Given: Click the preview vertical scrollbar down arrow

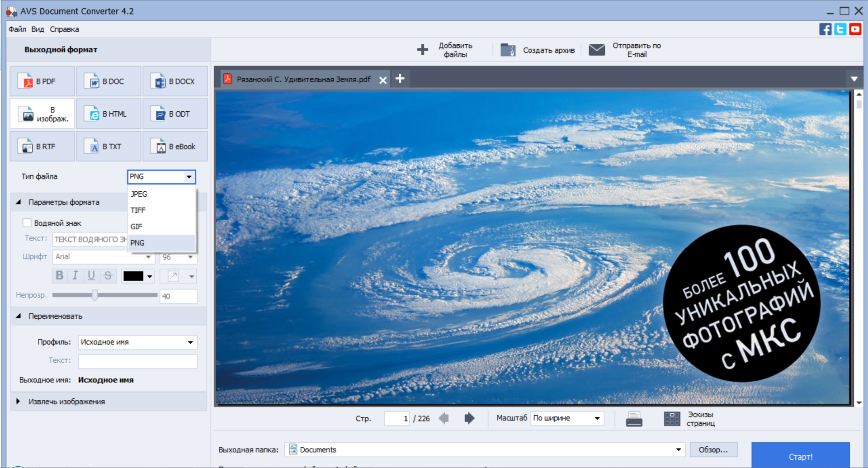Looking at the screenshot, I should pyautogui.click(x=859, y=402).
